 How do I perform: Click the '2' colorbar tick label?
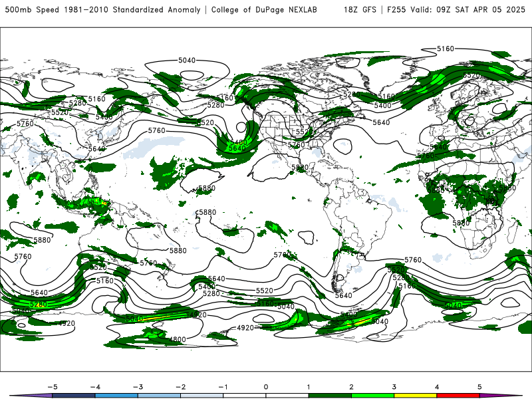pos(351,387)
